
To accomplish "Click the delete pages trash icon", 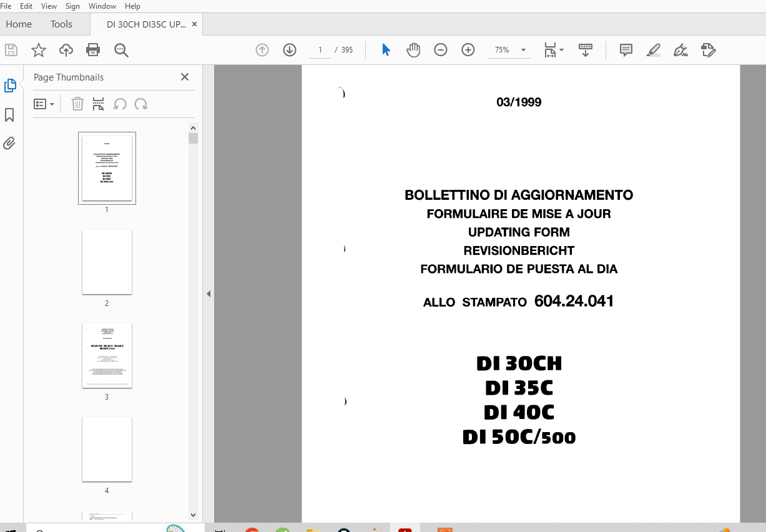I will point(77,104).
